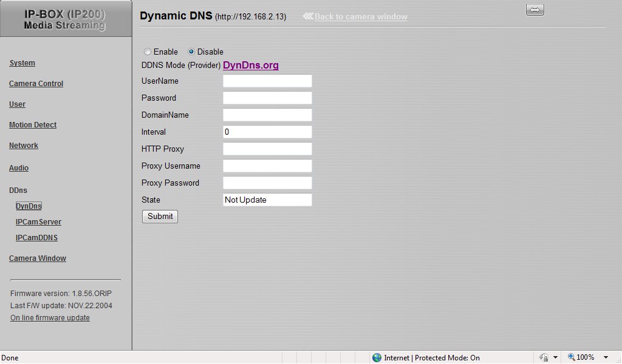The width and height of the screenshot is (622, 364).
Task: Open the IPCamServer submenu item
Action: 38,222
